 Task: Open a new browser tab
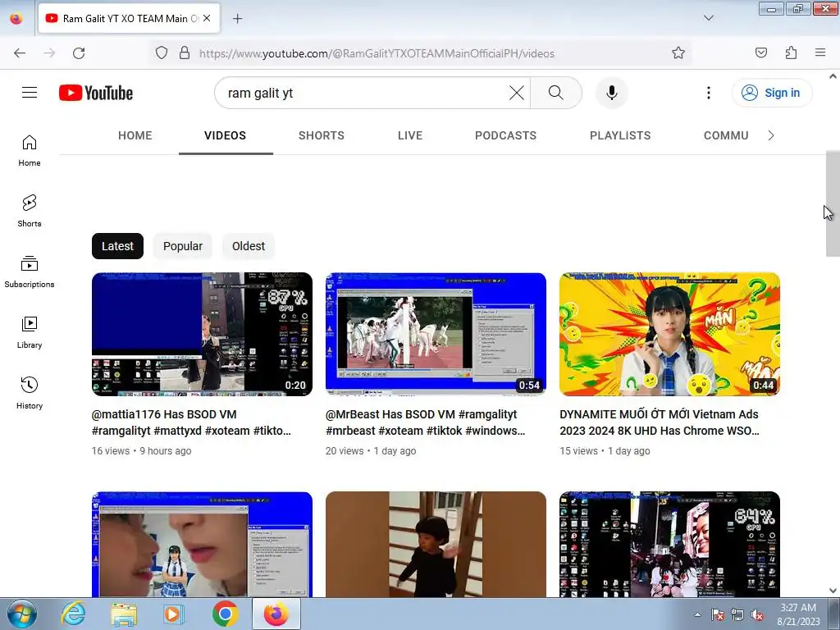(x=238, y=19)
